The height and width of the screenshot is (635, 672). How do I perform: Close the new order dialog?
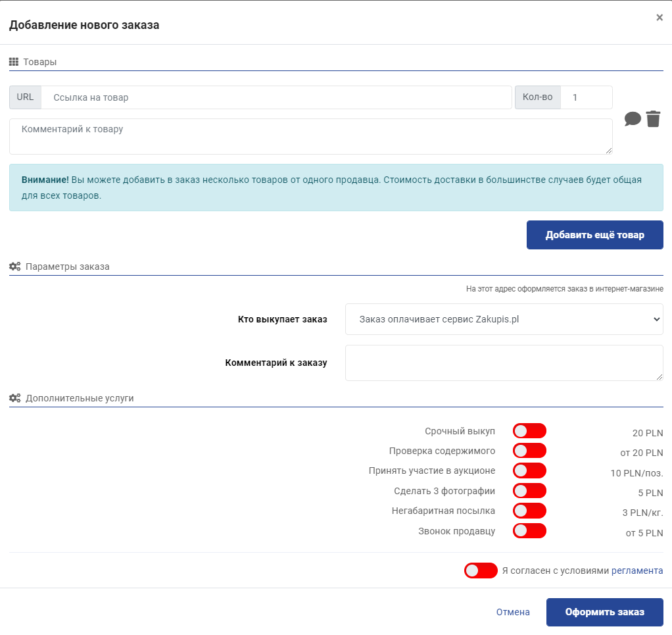[x=660, y=18]
